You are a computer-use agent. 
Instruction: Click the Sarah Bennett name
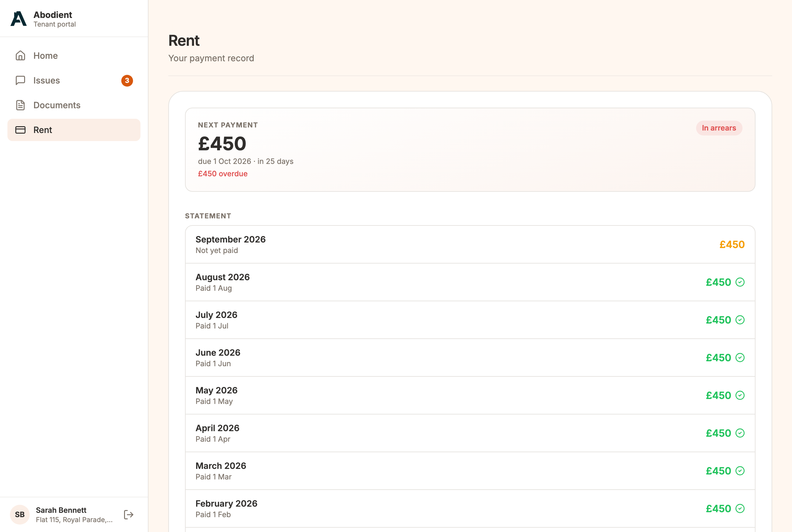[61, 510]
